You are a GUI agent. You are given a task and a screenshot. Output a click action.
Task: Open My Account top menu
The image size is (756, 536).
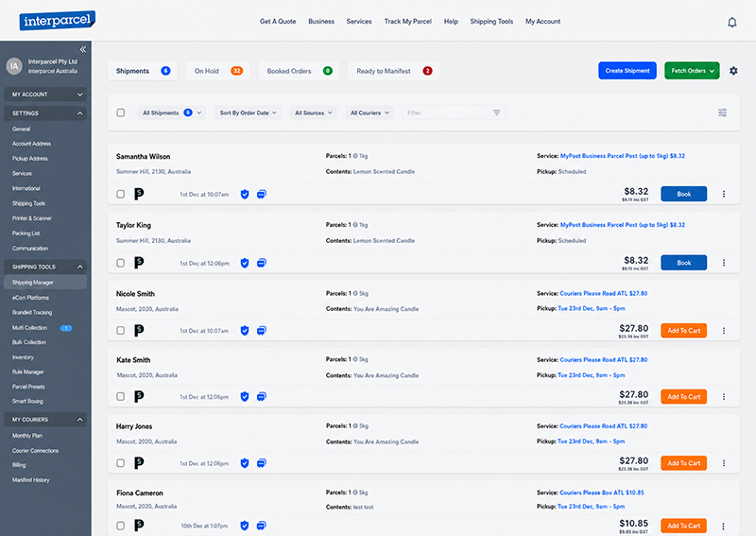pos(542,22)
